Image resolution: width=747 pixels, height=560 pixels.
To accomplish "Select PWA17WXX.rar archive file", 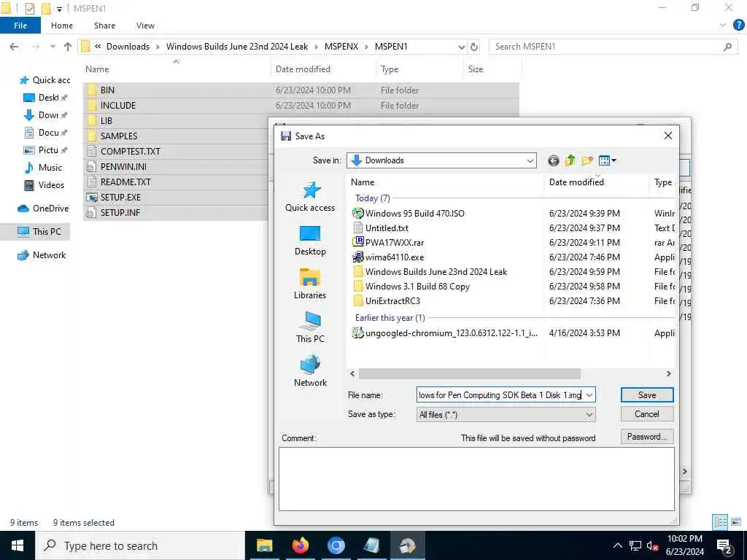I will coord(394,243).
